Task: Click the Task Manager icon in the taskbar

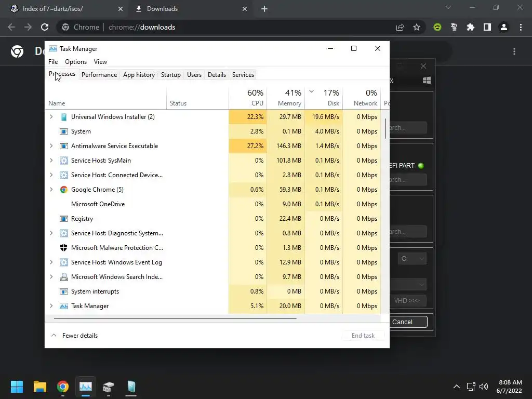Action: click(86, 387)
